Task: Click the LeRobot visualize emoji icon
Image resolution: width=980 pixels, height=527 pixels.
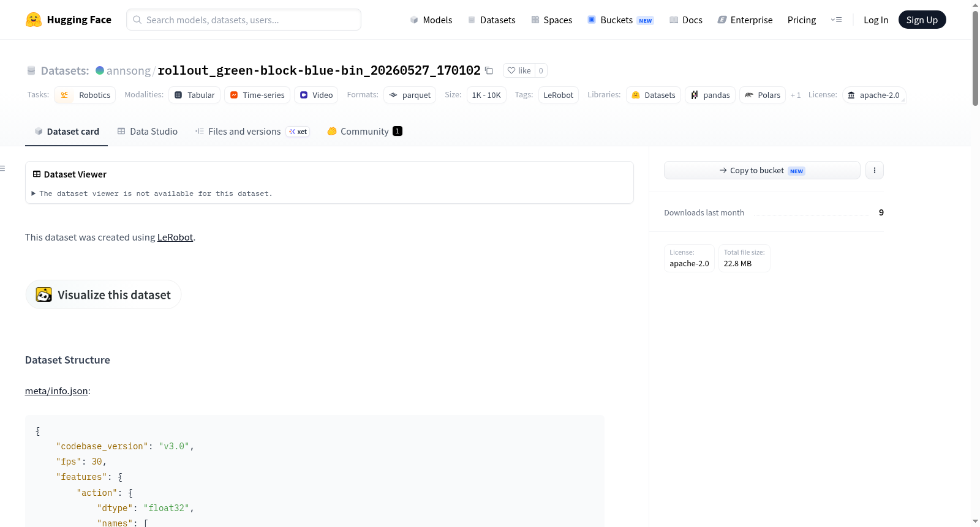Action: 44,294
